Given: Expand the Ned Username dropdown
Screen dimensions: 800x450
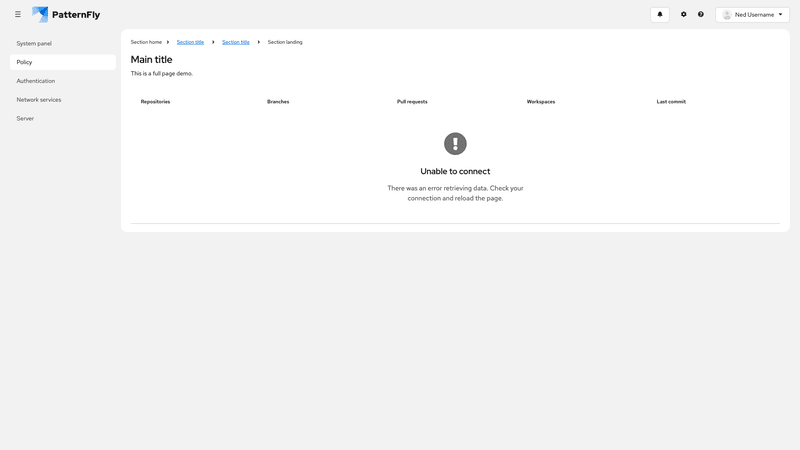Looking at the screenshot, I should point(780,15).
